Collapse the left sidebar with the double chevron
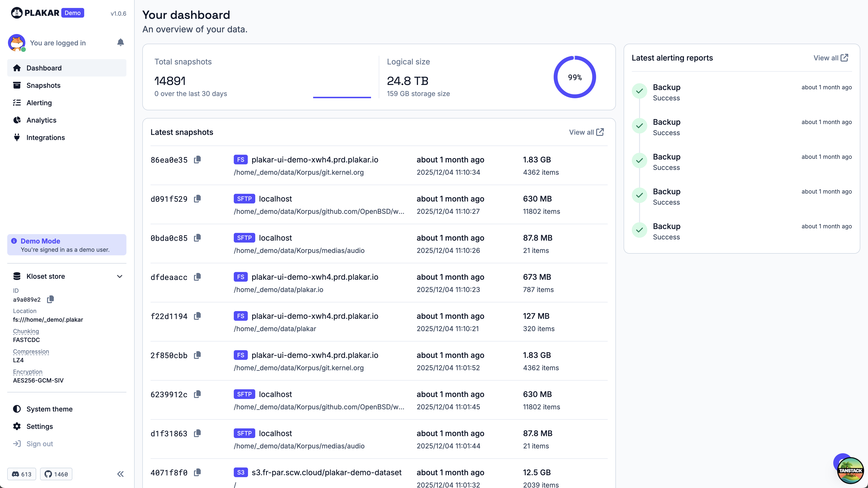 120,474
